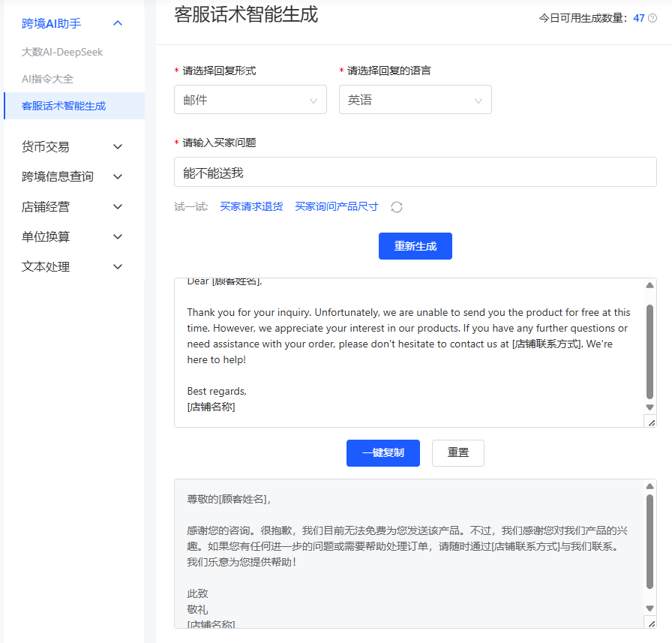The height and width of the screenshot is (643, 672).
Task: Select 客服话术智能生成 in sidebar
Action: [74, 106]
